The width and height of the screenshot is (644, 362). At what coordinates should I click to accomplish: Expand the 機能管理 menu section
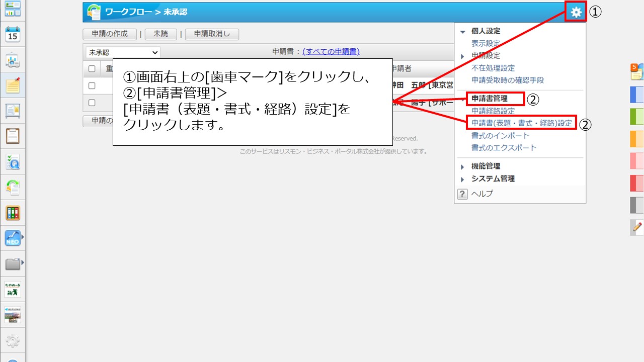tap(486, 166)
